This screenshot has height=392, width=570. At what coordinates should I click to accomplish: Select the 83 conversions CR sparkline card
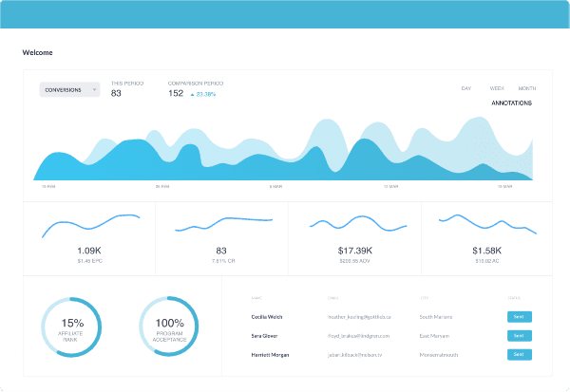[x=221, y=237]
